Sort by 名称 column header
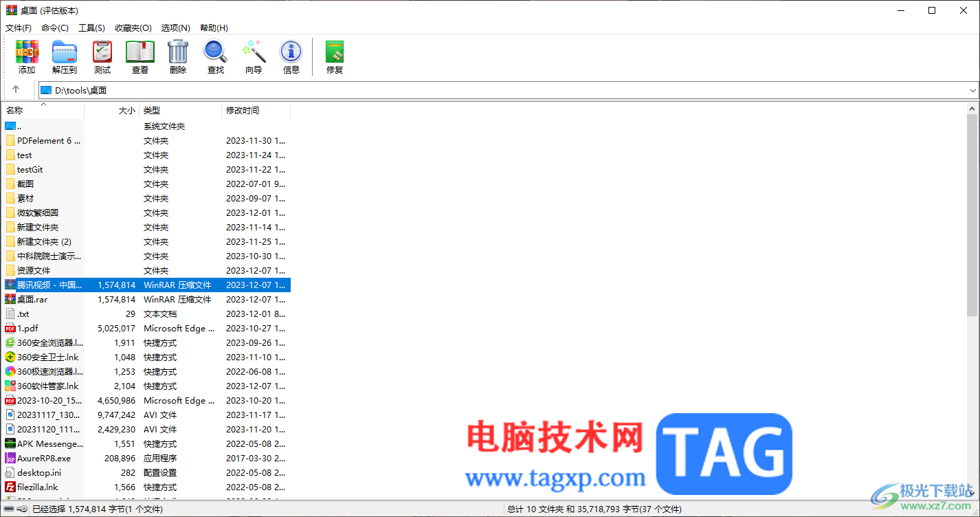Screen dimensions: 980x517 pos(43,110)
